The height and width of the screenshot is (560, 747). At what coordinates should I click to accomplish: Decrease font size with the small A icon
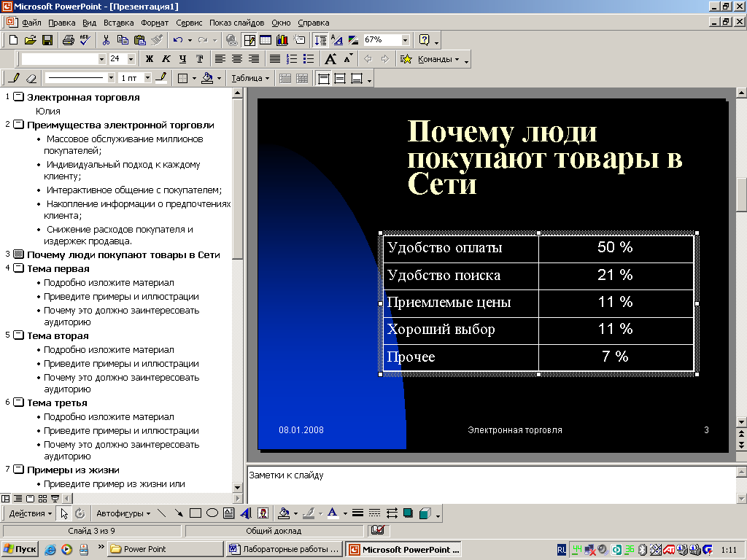[349, 59]
